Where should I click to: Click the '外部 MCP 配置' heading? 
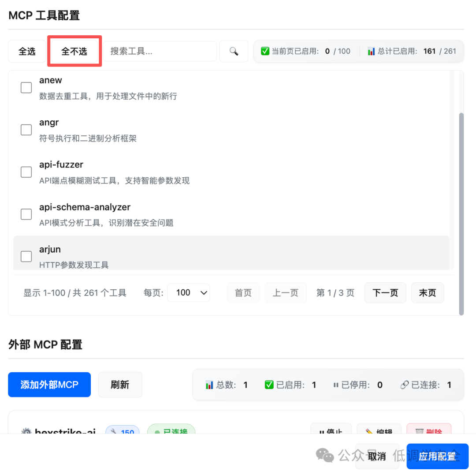pyautogui.click(x=45, y=345)
